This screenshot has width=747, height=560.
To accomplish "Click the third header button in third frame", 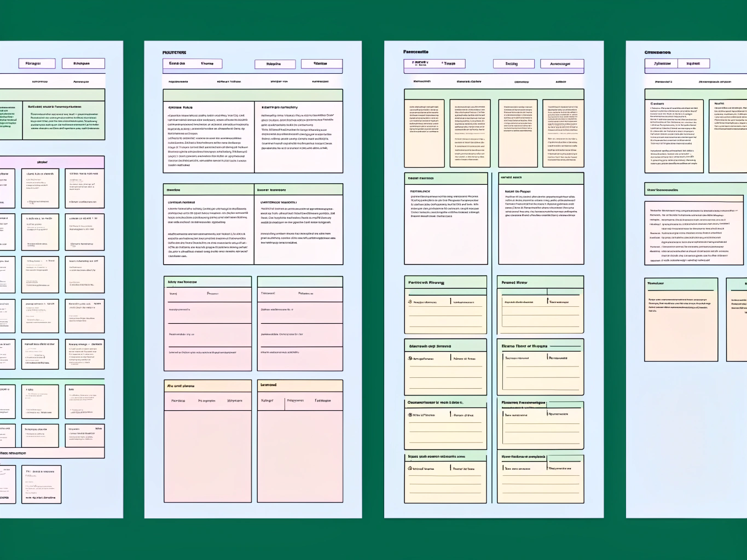I will click(x=512, y=64).
